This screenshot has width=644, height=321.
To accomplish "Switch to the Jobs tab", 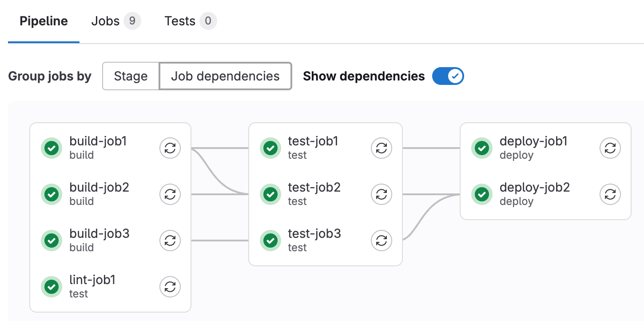I will coord(115,21).
